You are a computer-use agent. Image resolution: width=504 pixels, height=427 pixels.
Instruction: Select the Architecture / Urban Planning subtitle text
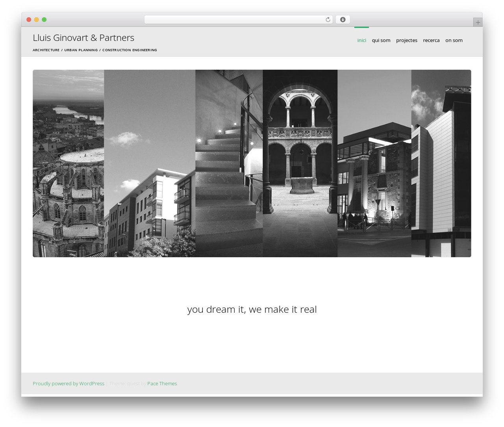[x=95, y=50]
